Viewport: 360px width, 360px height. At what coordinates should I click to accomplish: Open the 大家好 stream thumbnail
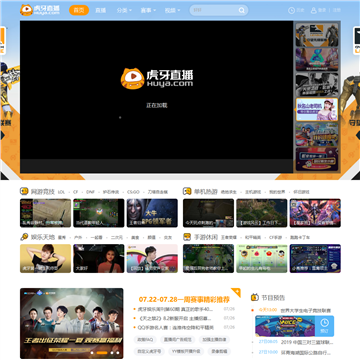99,258
